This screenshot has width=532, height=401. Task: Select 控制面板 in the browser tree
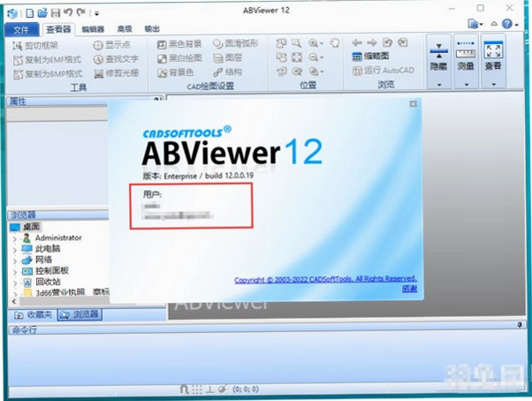tap(52, 270)
